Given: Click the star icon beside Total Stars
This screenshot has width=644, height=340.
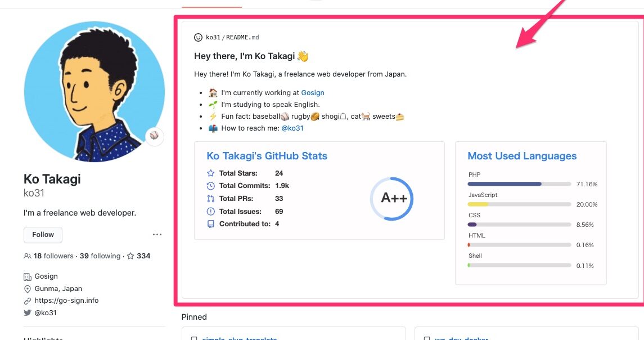Looking at the screenshot, I should pyautogui.click(x=210, y=173).
